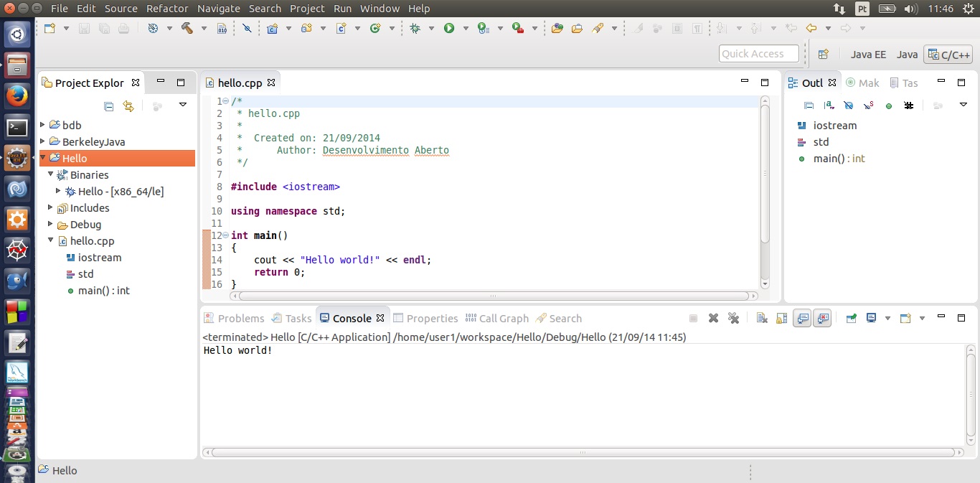Click the green Run button in toolbar
Screen dimensions: 980x483
pos(449,29)
